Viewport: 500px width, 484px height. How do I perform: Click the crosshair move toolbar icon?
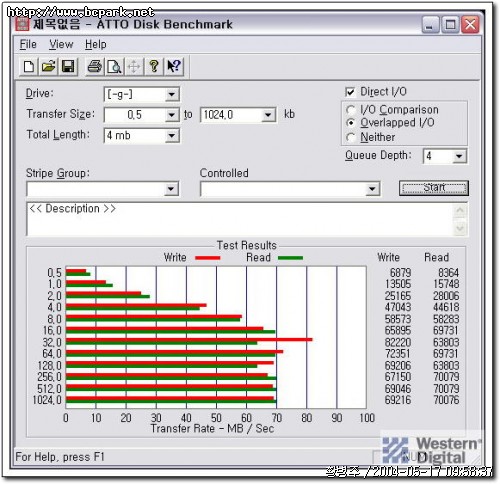tap(134, 67)
